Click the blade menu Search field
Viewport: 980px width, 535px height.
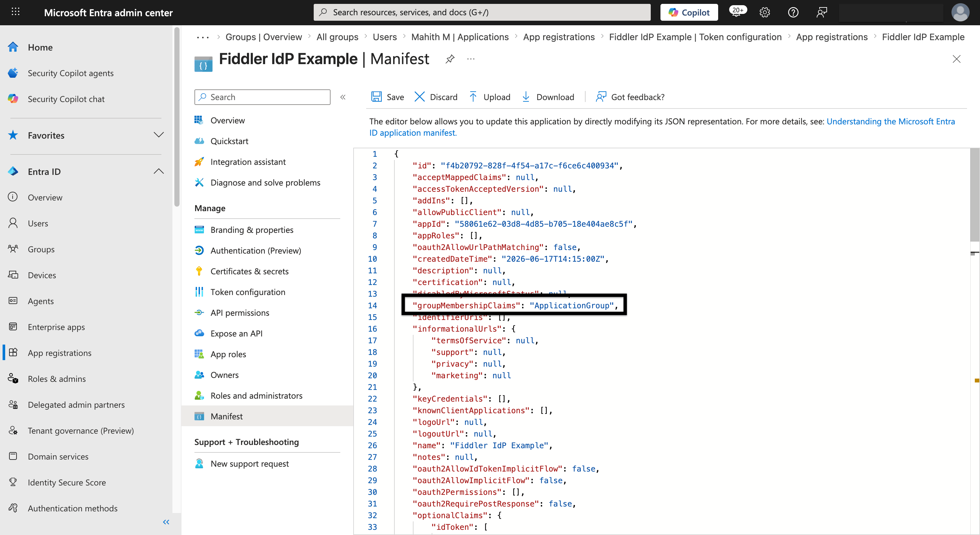pyautogui.click(x=262, y=97)
